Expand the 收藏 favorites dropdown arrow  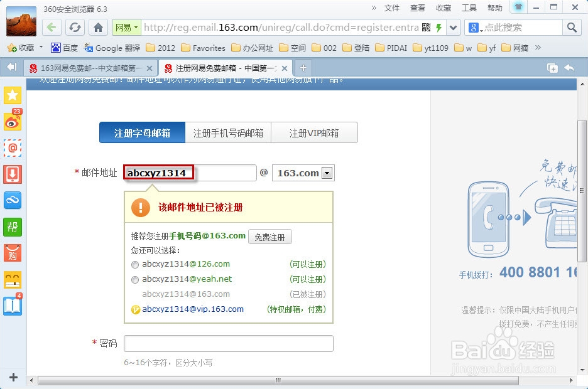41,47
